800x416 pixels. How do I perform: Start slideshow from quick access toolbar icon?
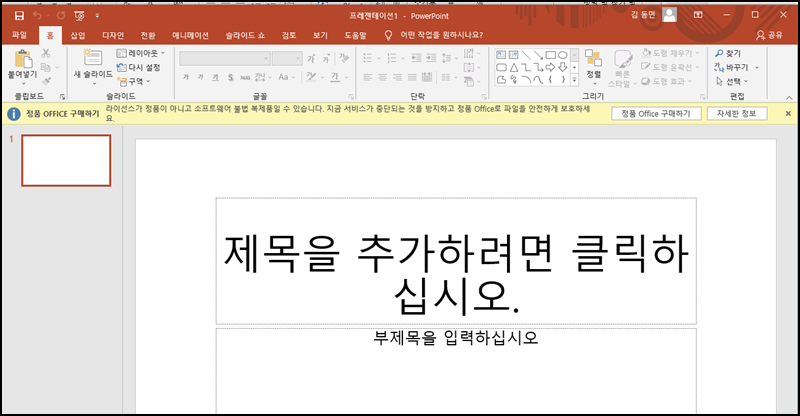[x=79, y=16]
